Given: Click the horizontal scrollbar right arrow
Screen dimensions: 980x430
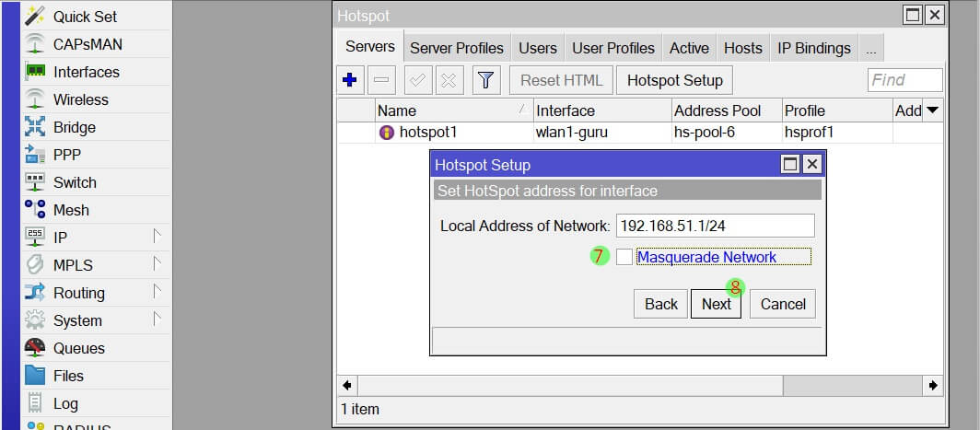Looking at the screenshot, I should click(x=934, y=385).
